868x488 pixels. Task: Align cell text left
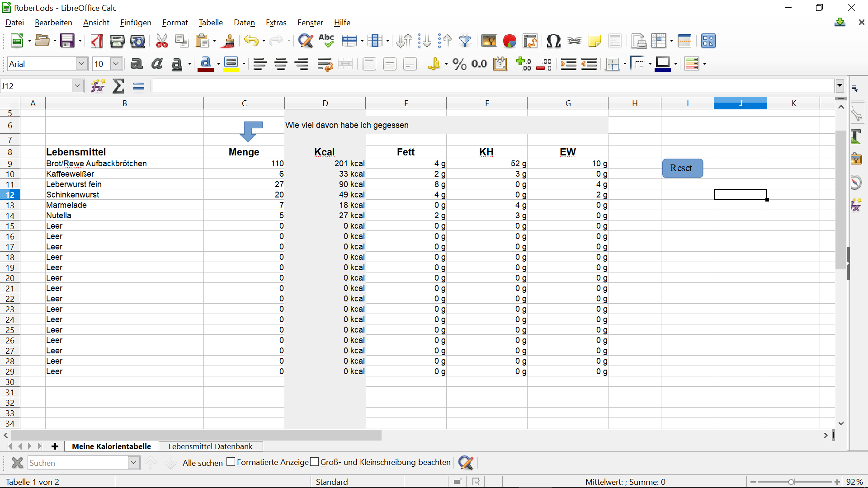point(260,64)
